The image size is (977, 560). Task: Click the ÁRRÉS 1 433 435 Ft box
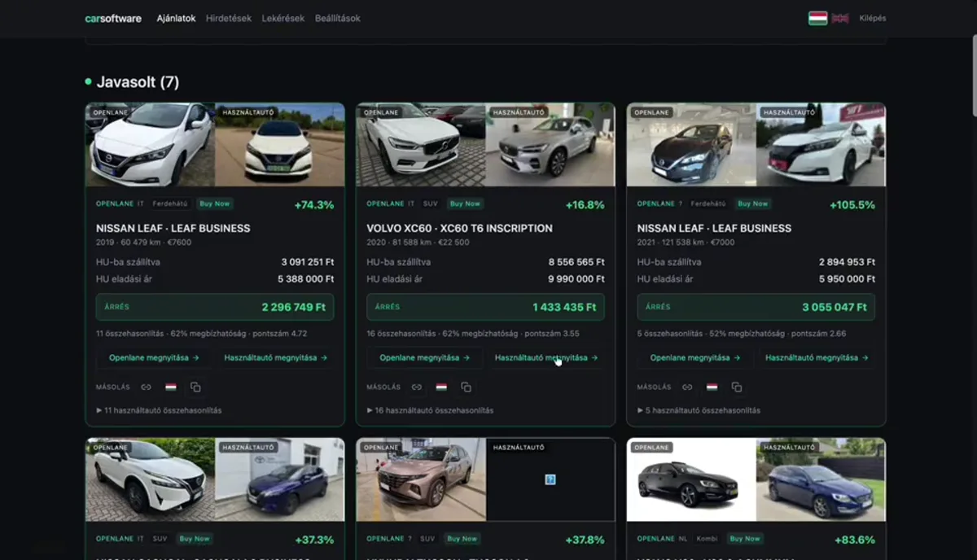tap(485, 307)
